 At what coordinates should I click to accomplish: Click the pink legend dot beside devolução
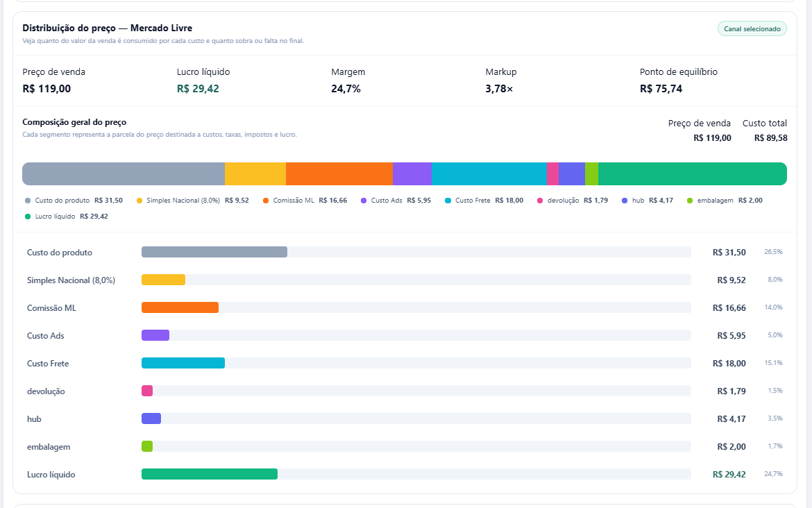540,201
